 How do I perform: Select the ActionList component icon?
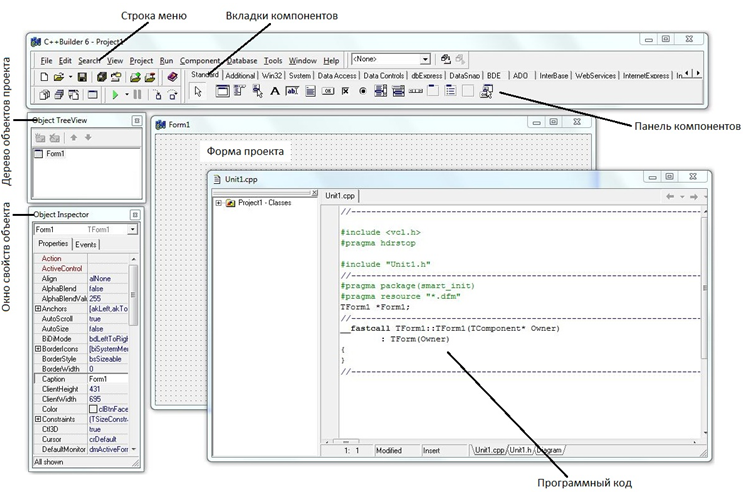pos(487,91)
